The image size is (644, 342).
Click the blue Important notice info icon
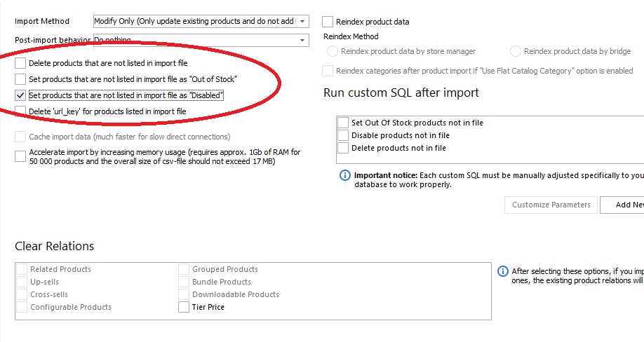pos(345,175)
